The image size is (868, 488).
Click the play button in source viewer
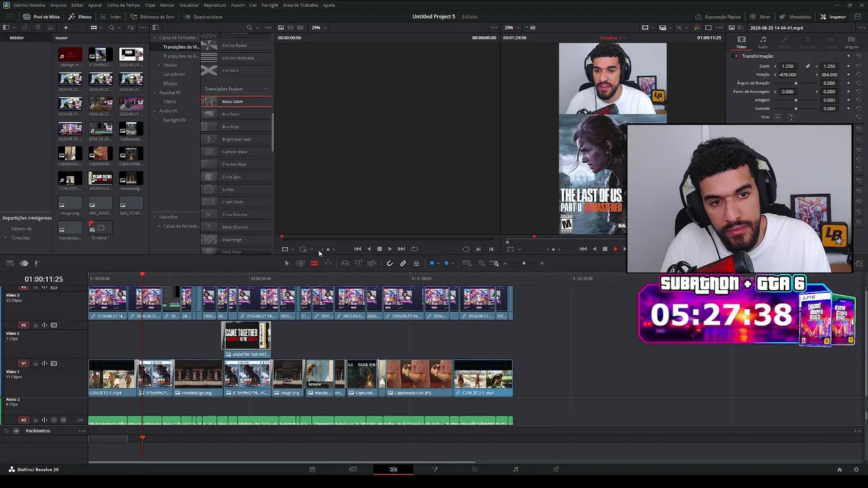pos(389,249)
